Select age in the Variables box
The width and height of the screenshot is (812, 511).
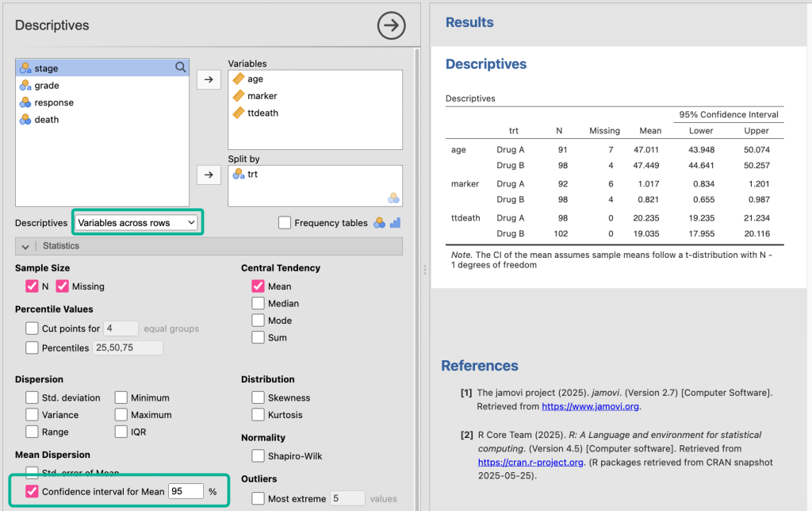tap(315, 79)
